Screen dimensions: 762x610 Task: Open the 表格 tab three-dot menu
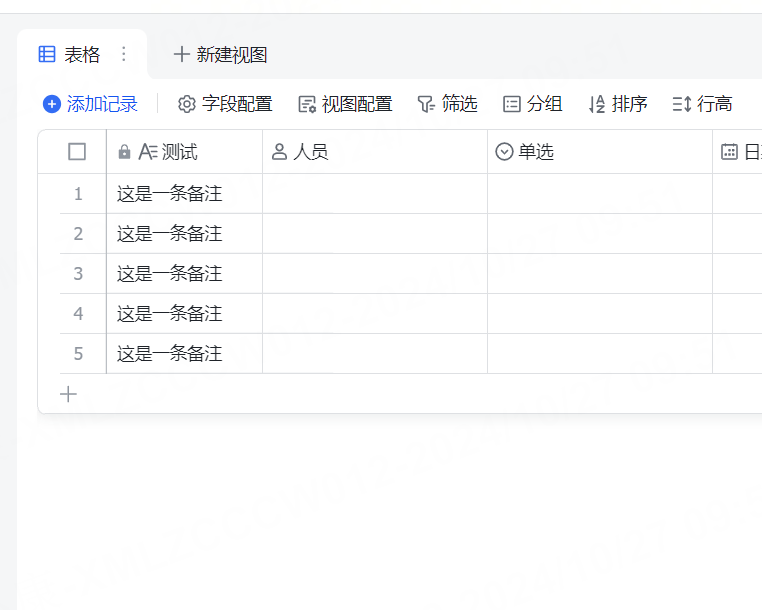(124, 54)
